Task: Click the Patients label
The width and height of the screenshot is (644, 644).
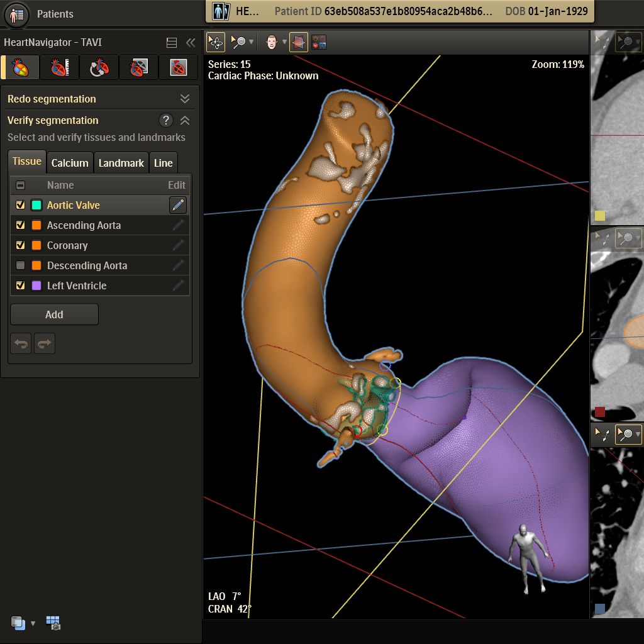Action: [55, 14]
